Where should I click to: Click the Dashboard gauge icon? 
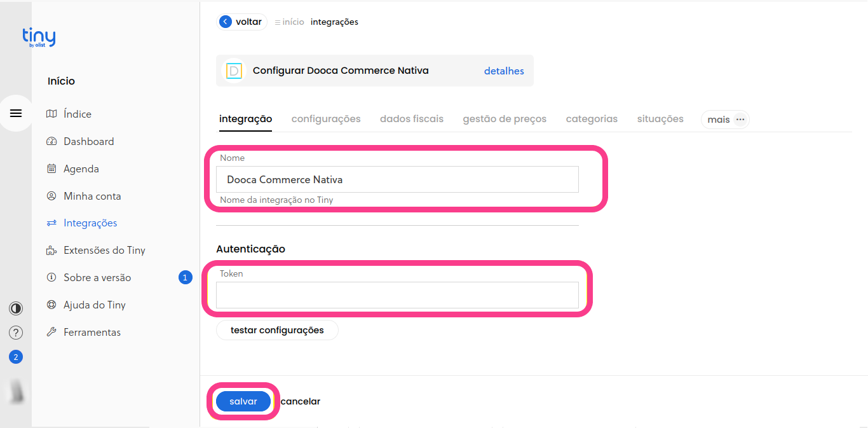[x=51, y=141]
